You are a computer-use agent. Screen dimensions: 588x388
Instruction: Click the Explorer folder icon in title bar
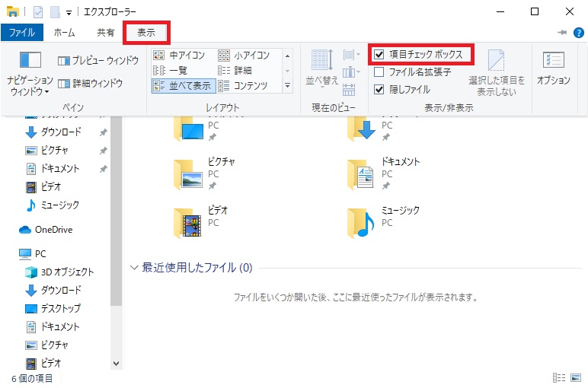(x=13, y=12)
